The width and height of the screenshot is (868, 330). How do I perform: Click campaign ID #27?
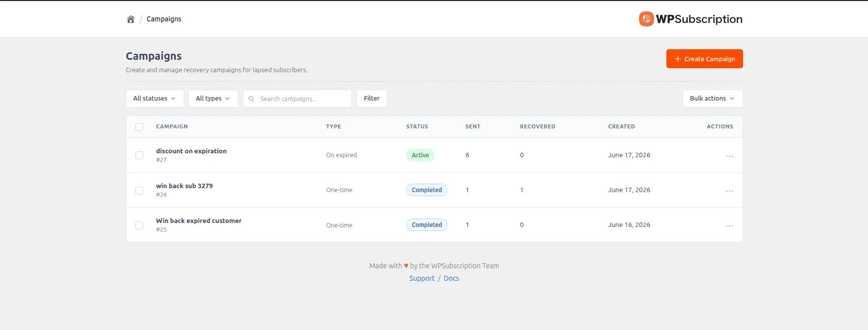tap(161, 160)
